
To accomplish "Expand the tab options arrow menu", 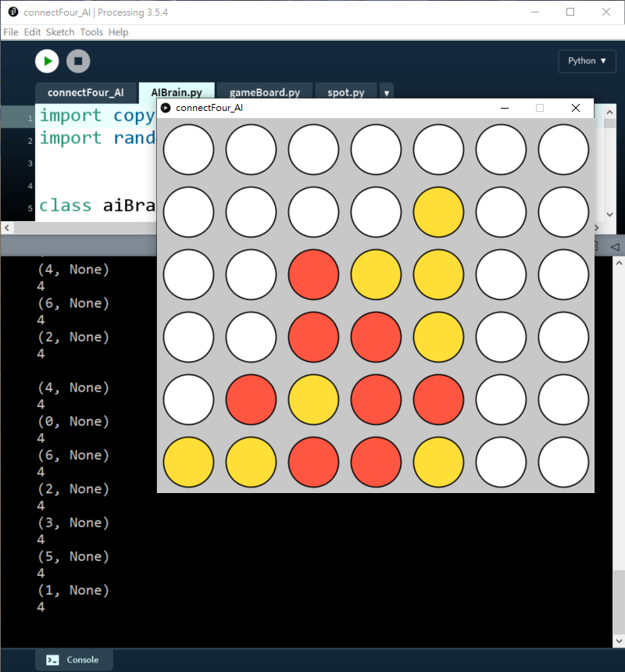I will 386,93.
